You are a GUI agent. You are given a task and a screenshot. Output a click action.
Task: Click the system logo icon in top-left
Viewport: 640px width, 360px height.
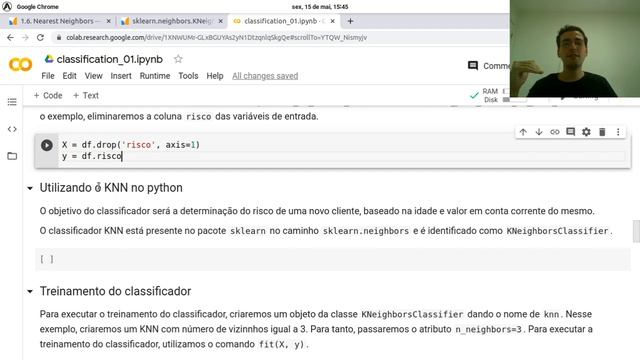7,7
